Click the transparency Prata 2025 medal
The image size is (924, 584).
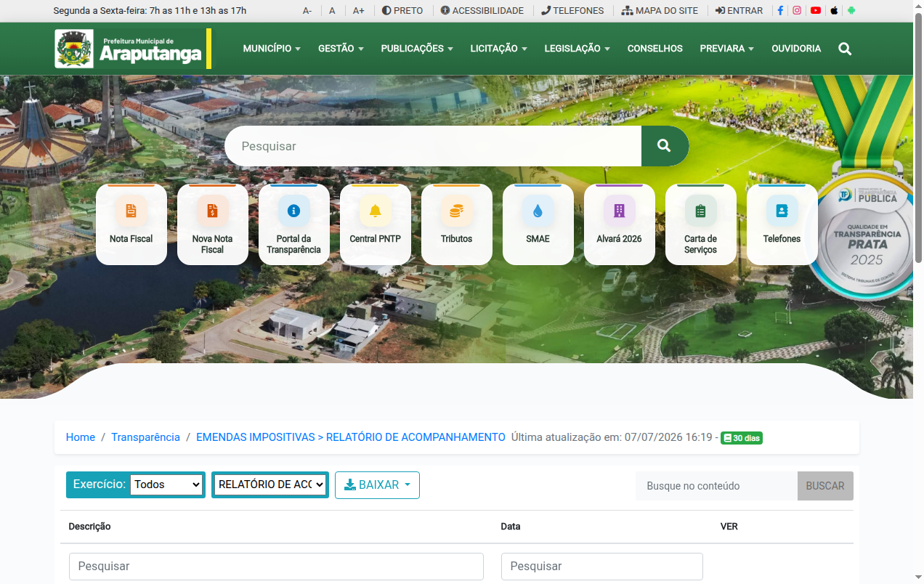tap(866, 232)
